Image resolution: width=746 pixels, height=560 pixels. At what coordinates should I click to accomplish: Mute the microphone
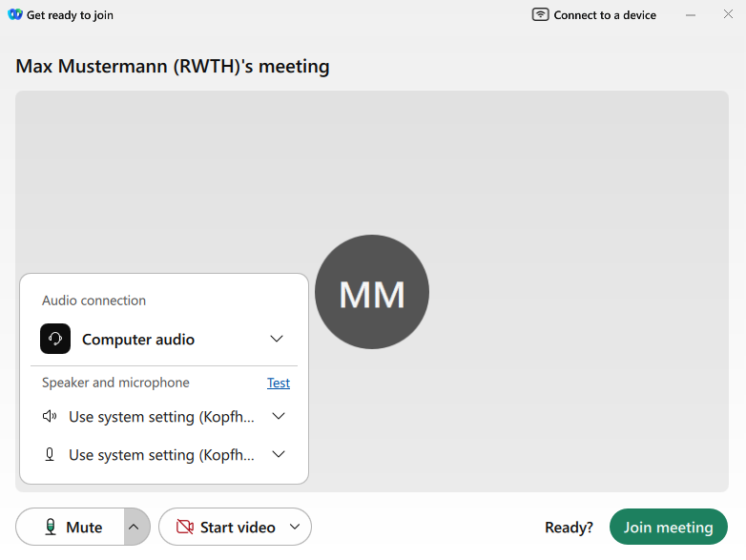click(73, 528)
